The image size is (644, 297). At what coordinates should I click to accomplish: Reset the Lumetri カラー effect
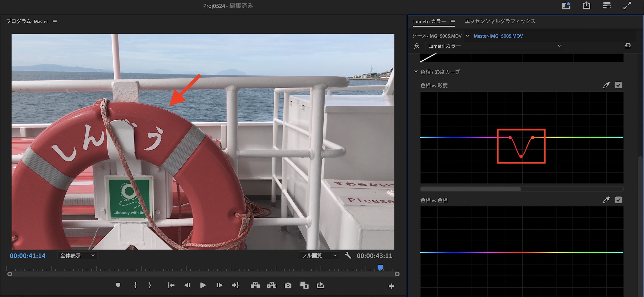pyautogui.click(x=628, y=46)
